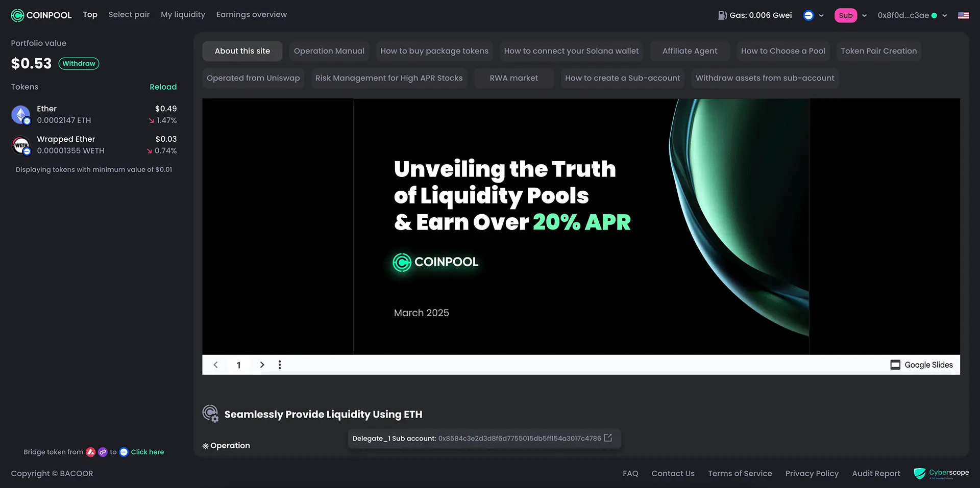The width and height of the screenshot is (980, 488).
Task: Click the Ether token icon
Action: (x=21, y=115)
